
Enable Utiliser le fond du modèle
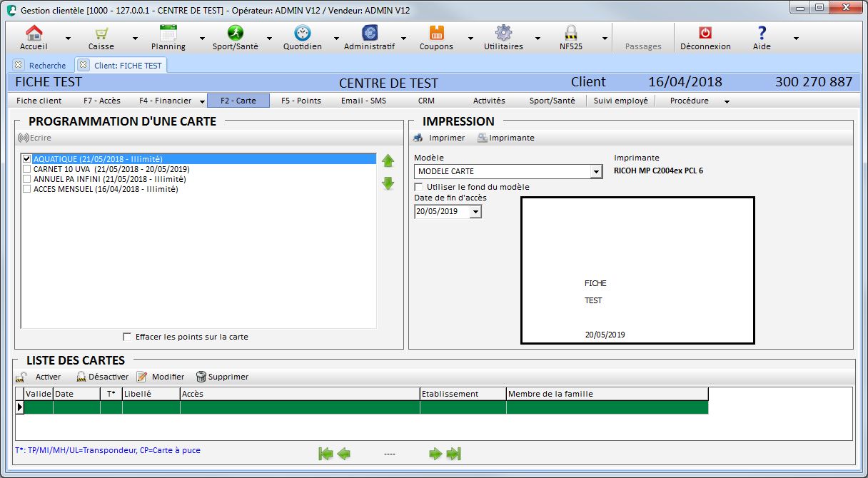pyautogui.click(x=418, y=187)
